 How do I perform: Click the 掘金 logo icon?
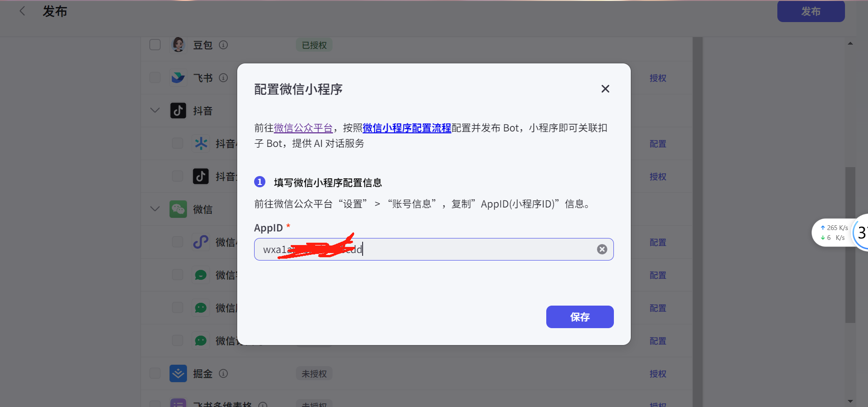pos(178,373)
